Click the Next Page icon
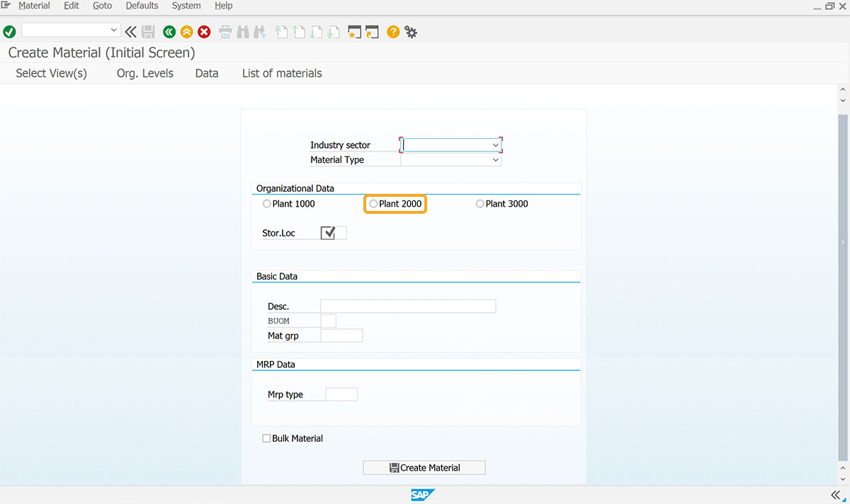The width and height of the screenshot is (850, 504). (x=316, y=32)
